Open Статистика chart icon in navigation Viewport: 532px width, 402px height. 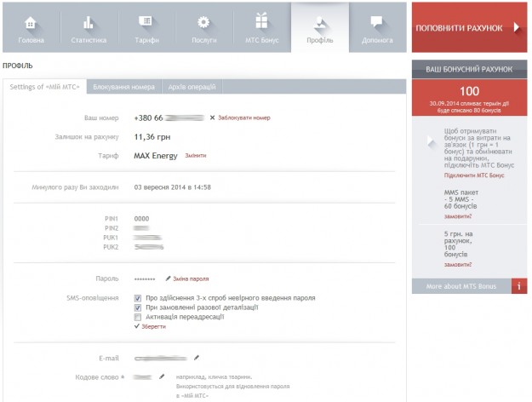pos(89,22)
